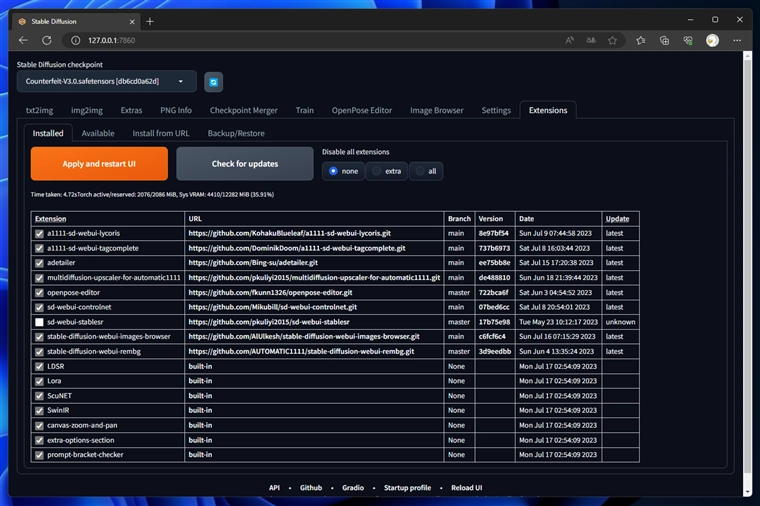
Task: Open the browser profile avatar
Action: (712, 40)
